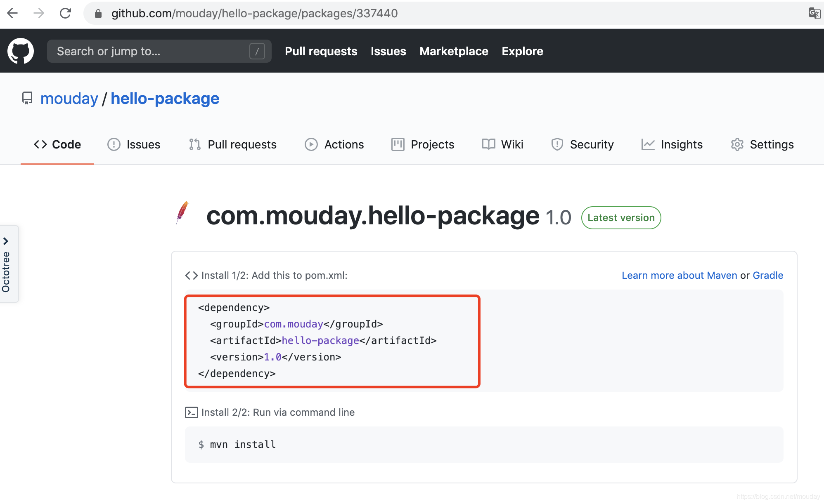Click the Marketplace navigation item
This screenshot has height=504, width=824.
pyautogui.click(x=453, y=52)
